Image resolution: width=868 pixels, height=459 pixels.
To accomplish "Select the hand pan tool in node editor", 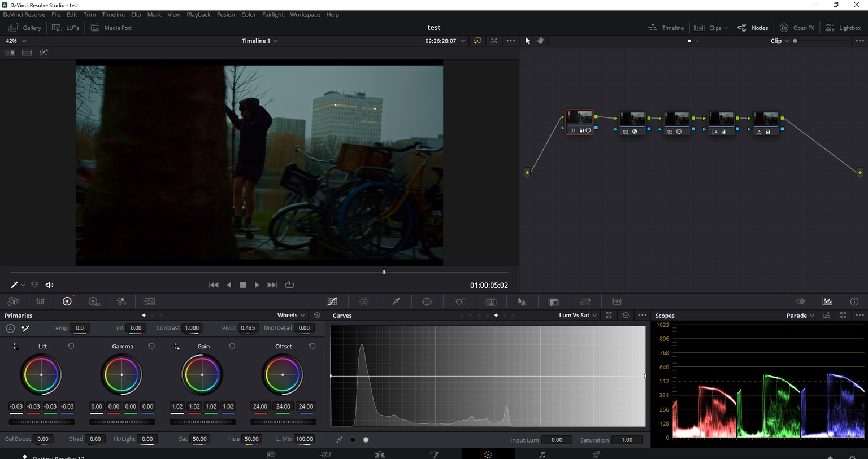I will 540,41.
